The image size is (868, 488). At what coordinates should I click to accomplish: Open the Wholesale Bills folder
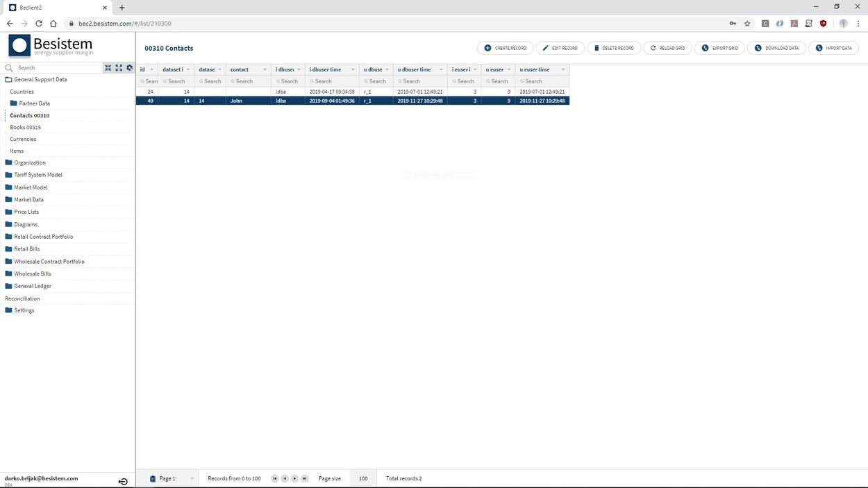click(33, 273)
